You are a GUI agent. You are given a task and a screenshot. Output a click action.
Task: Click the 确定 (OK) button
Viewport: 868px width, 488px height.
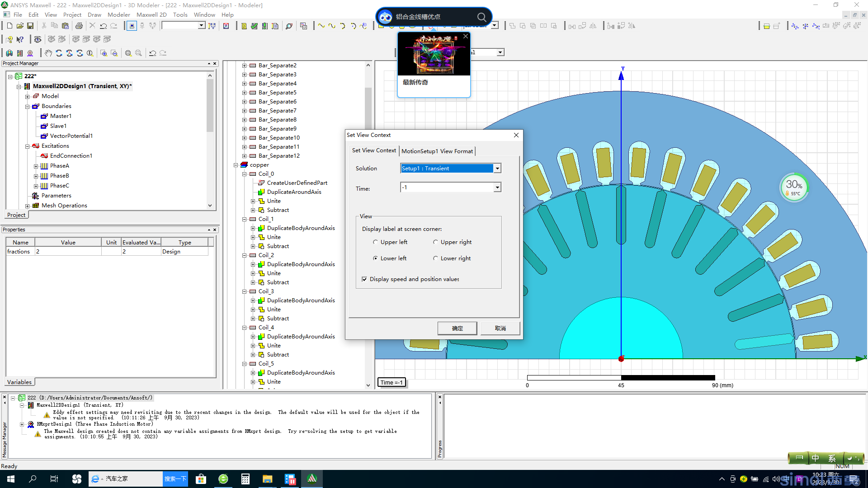[457, 328]
